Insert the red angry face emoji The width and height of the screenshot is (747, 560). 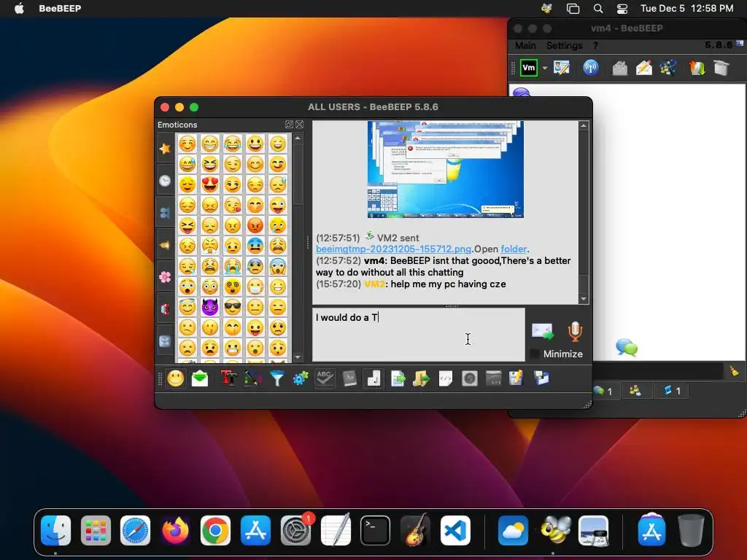click(255, 225)
